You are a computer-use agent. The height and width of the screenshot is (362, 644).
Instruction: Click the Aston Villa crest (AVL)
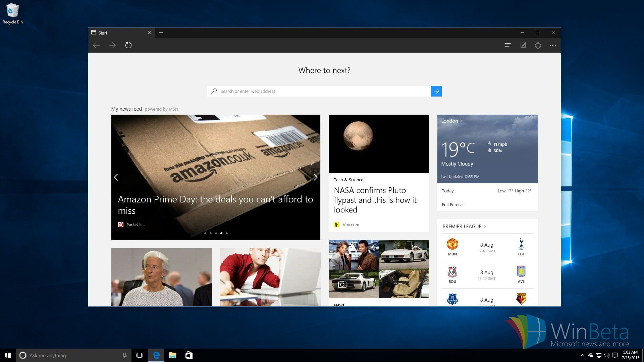tap(521, 271)
